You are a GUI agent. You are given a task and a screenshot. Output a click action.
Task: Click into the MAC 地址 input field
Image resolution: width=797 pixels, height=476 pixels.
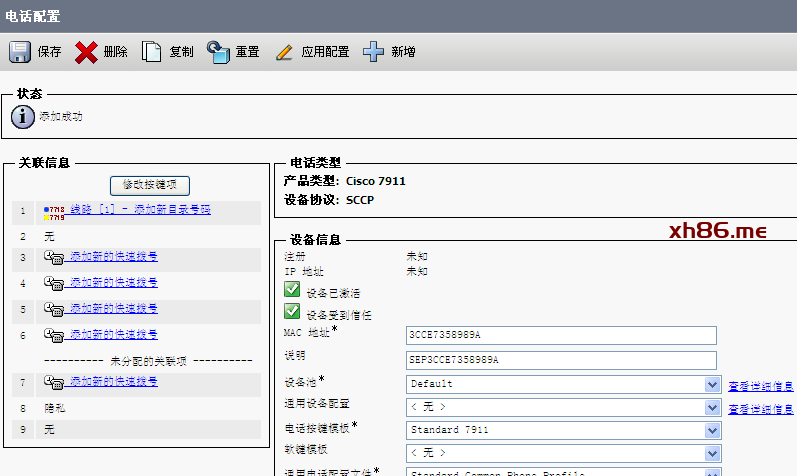561,335
